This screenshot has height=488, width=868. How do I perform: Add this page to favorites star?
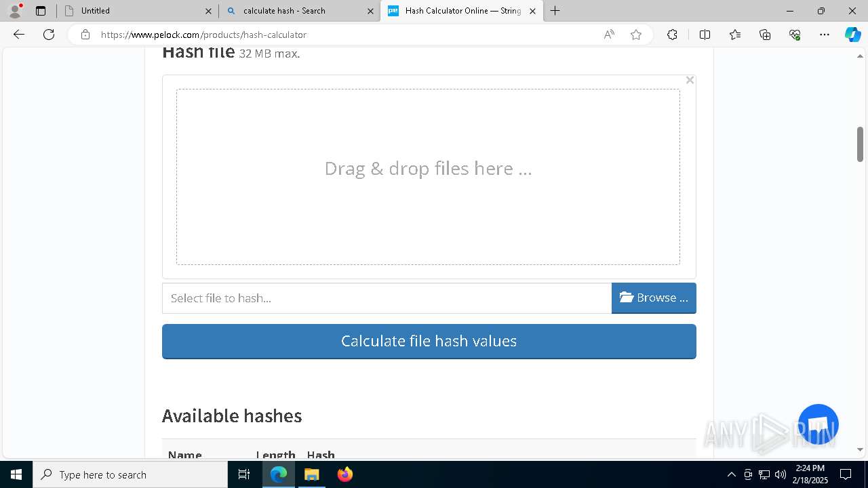[x=636, y=35]
